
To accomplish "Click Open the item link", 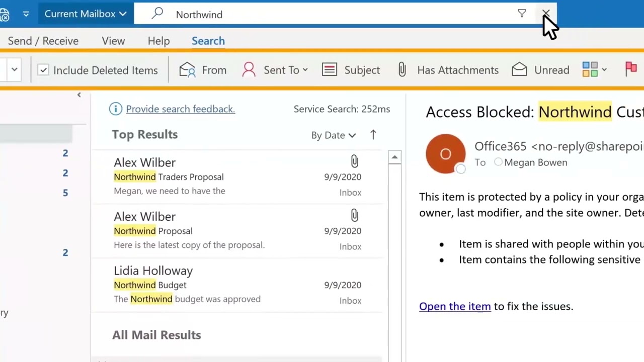I will tap(455, 306).
